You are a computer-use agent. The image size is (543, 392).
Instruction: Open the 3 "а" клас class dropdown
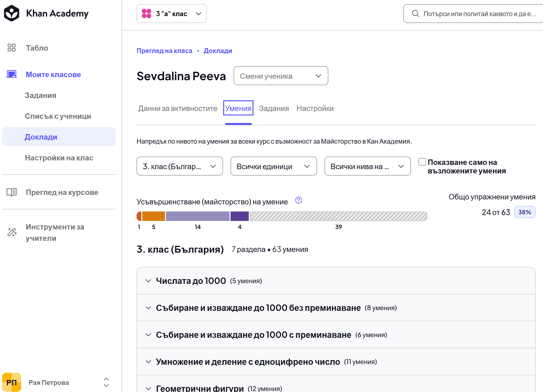[x=171, y=14]
